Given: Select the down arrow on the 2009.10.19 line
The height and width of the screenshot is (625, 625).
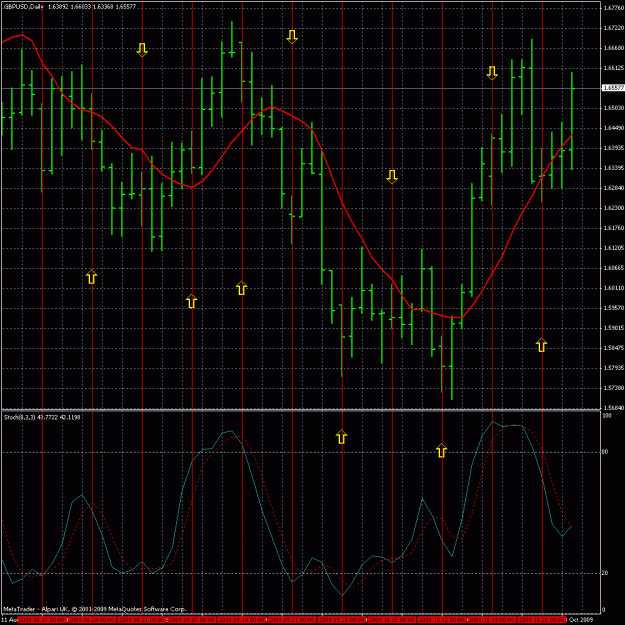Looking at the screenshot, I should point(492,73).
